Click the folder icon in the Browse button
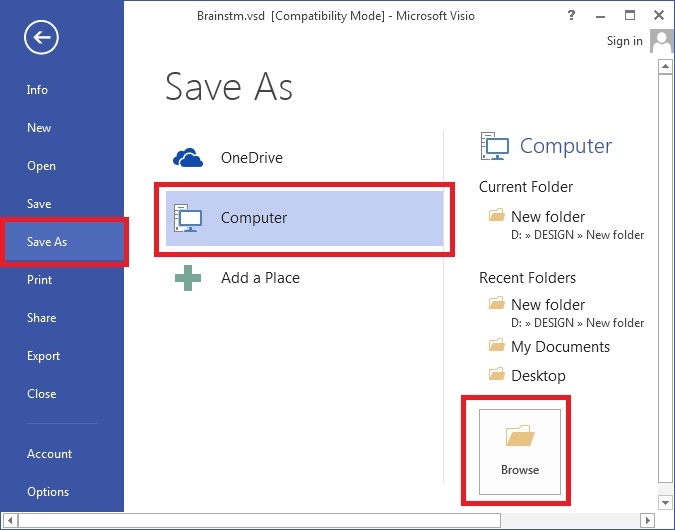This screenshot has height=530, width=675. [x=520, y=435]
